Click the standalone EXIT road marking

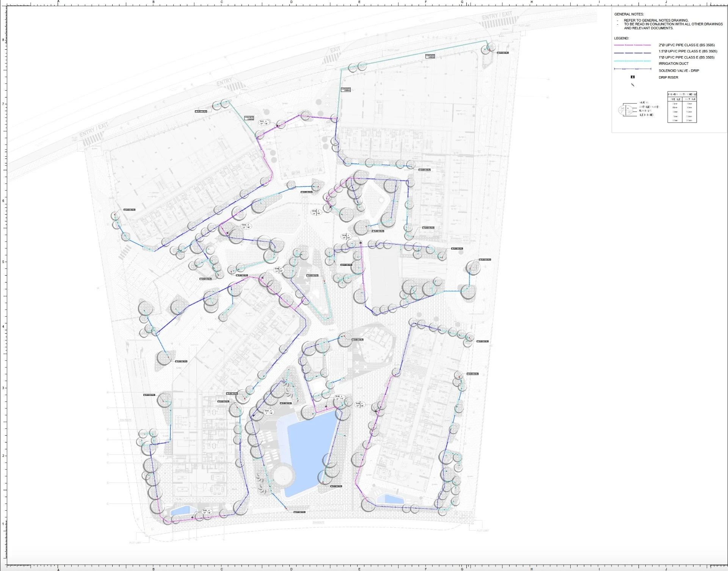coord(335,50)
